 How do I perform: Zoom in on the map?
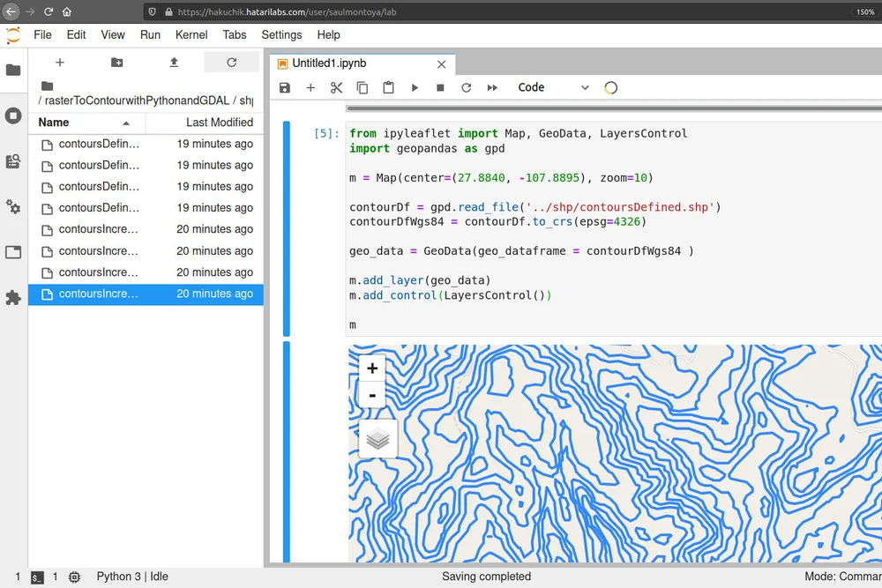click(372, 368)
